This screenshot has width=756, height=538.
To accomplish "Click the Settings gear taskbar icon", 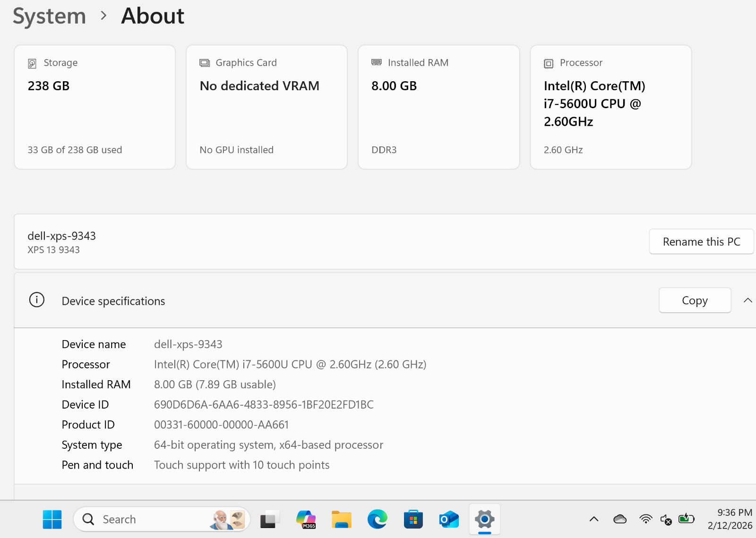I will pyautogui.click(x=485, y=520).
